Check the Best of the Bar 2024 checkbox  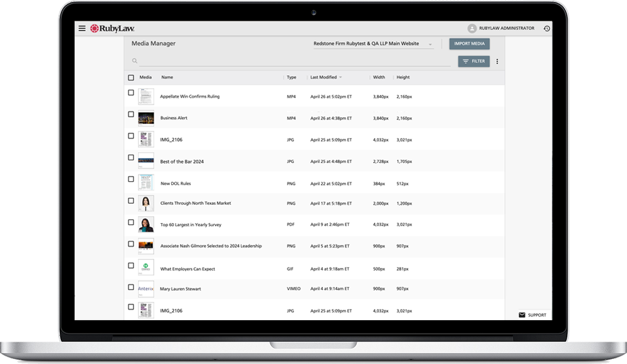[x=131, y=157]
